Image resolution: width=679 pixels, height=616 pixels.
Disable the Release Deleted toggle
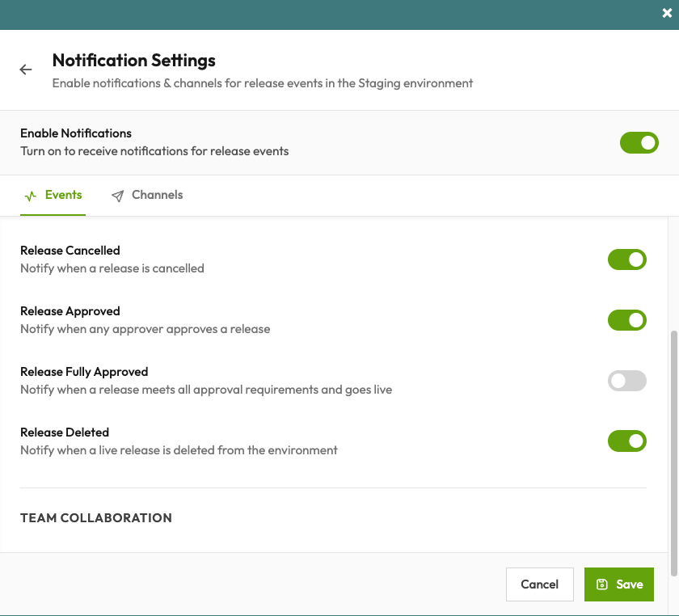coord(627,441)
